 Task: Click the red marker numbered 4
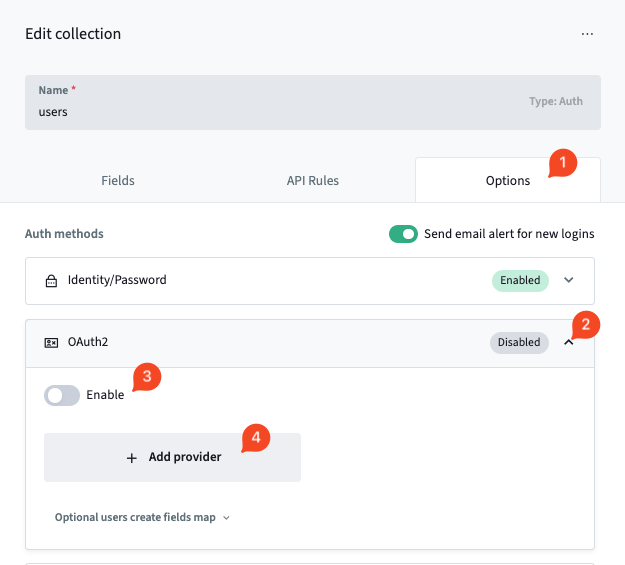(x=256, y=438)
